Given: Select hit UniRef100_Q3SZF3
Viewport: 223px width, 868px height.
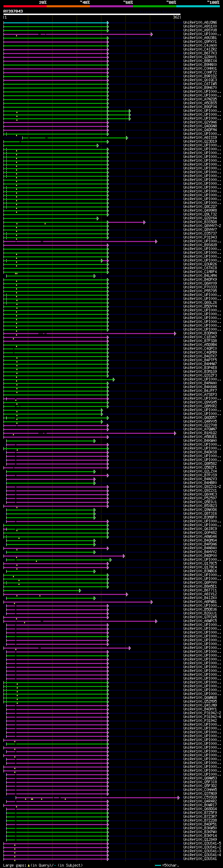Looking at the screenshot, I should [200, 376].
